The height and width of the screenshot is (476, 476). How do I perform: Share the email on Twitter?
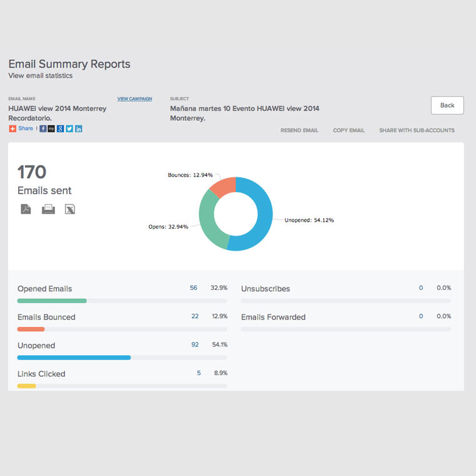pos(70,128)
